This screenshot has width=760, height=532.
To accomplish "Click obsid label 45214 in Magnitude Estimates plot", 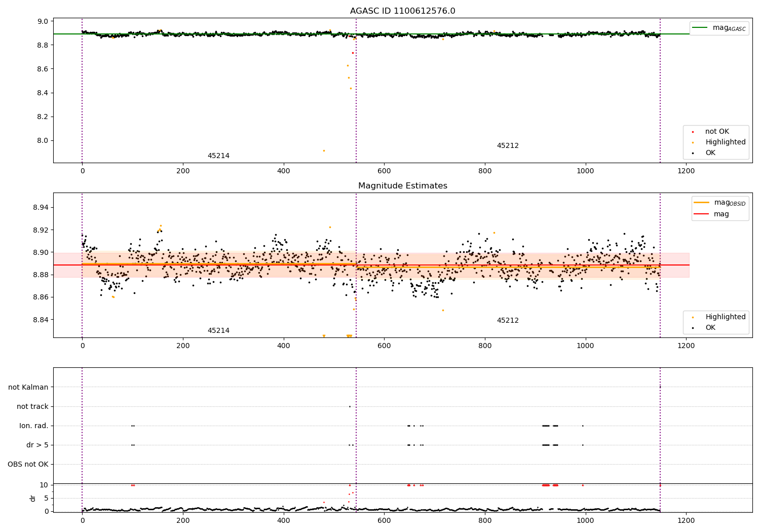I will pos(218,331).
